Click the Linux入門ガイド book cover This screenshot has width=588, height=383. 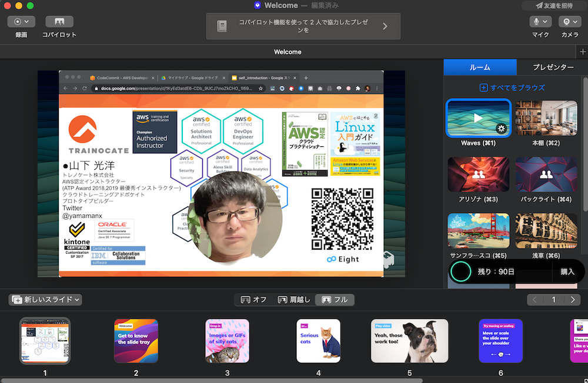point(355,144)
